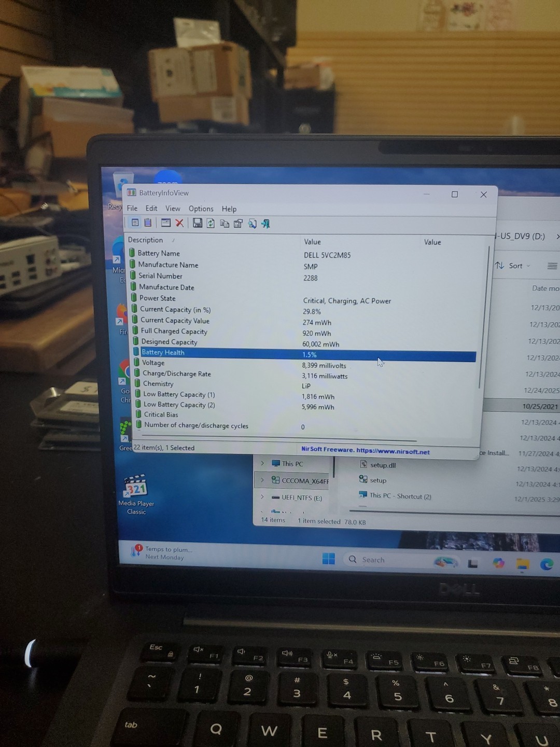Open the Sort dropdown in Explorer
Image resolution: width=560 pixels, height=747 pixels.
click(x=513, y=266)
